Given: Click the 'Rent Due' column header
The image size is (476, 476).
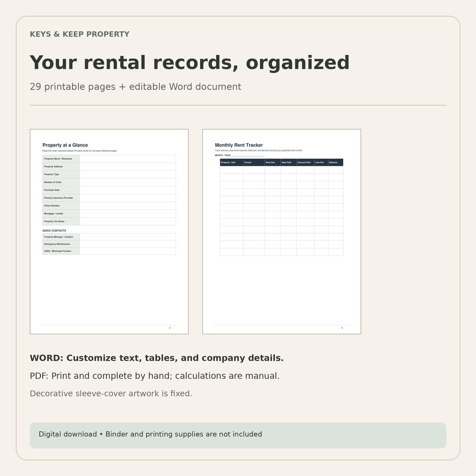Looking at the screenshot, I should [273, 162].
